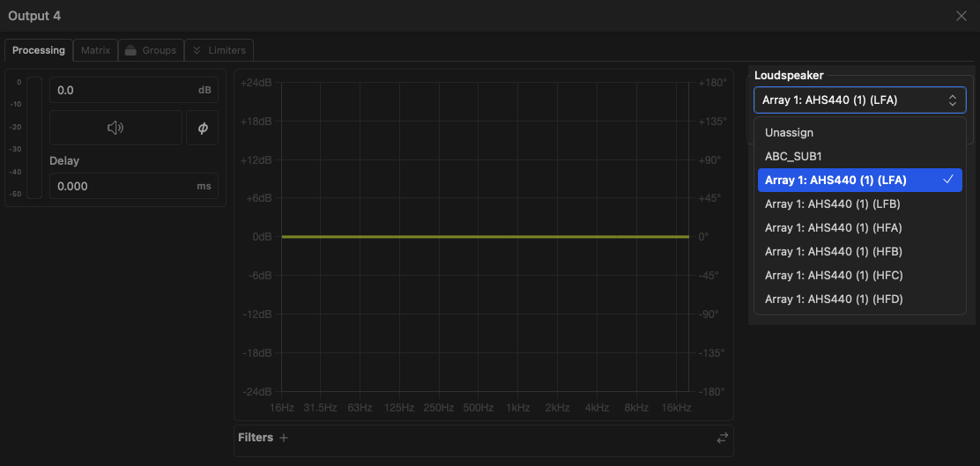Open the Limiters tab
The height and width of the screenshot is (466, 980).
pos(219,50)
